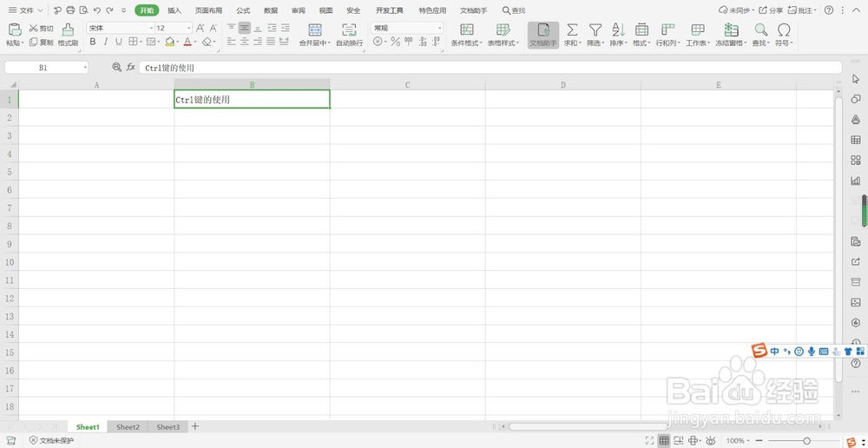Click the zoom slider handle
This screenshot has height=448, width=868.
point(806,441)
